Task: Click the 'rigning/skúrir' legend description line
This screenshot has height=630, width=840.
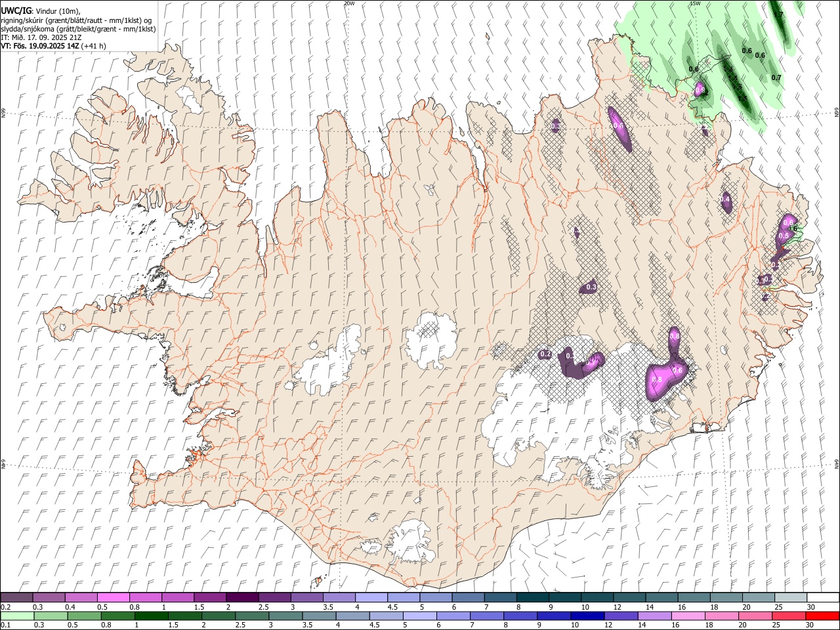Action: (77, 20)
